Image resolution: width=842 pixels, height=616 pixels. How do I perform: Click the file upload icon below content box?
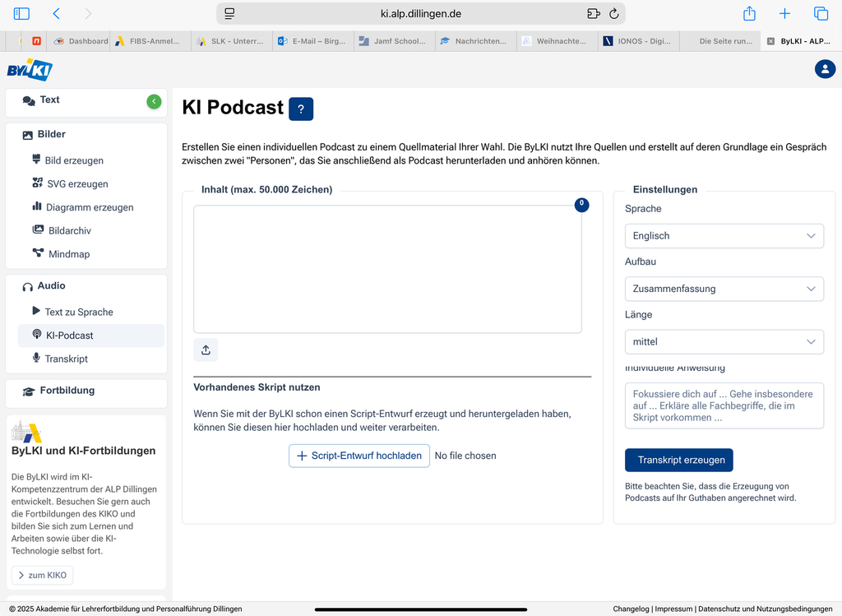(206, 350)
